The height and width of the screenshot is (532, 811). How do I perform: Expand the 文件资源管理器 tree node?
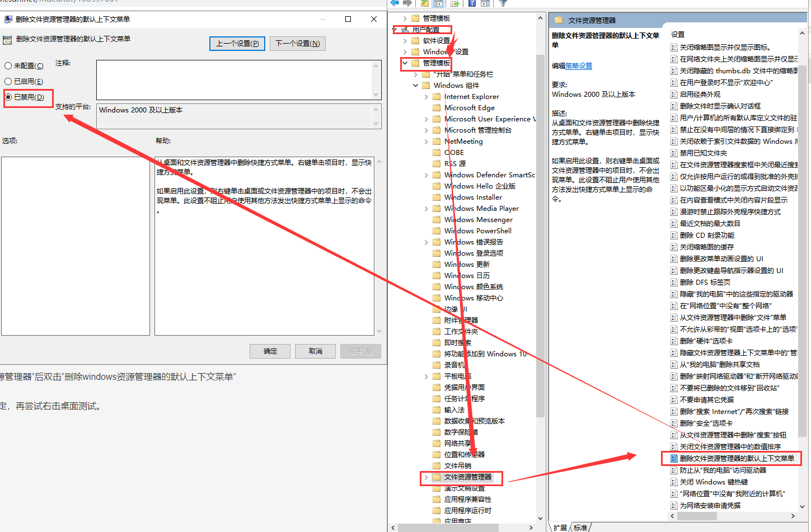coord(426,477)
